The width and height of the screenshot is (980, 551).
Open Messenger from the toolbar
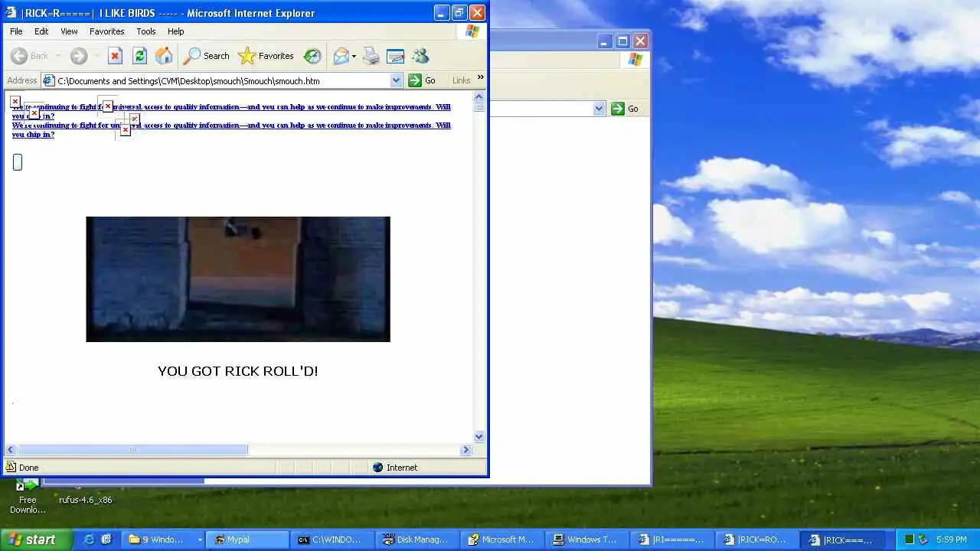point(420,56)
